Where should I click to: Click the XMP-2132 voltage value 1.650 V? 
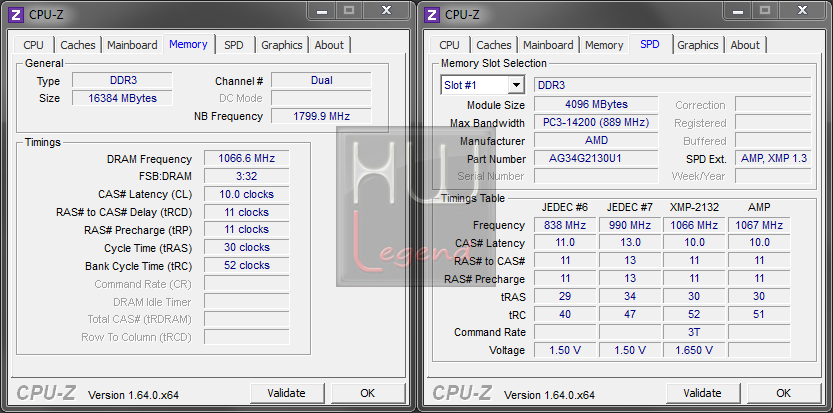click(x=694, y=350)
